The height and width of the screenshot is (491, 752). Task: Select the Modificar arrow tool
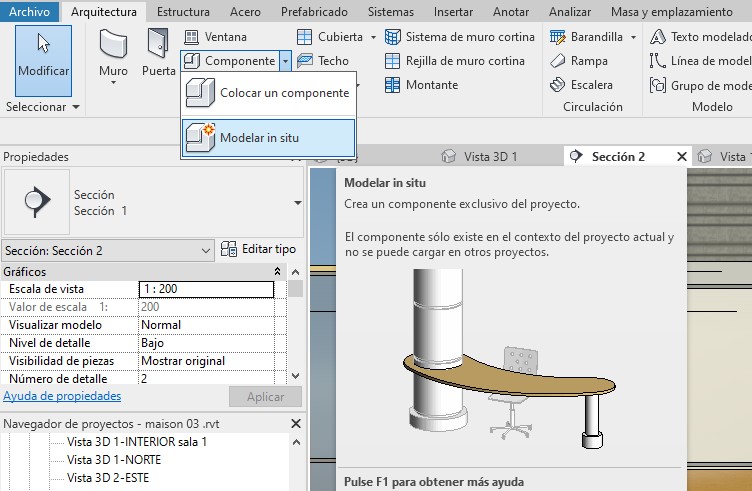[43, 58]
